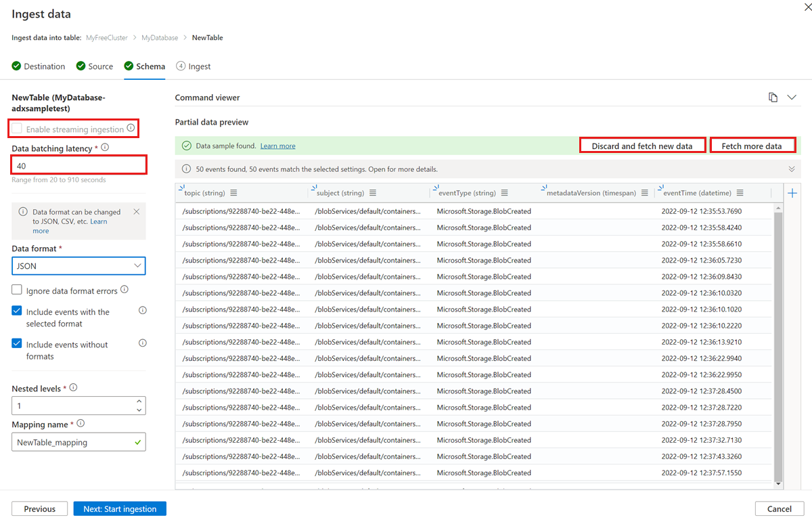Open the topic column menu icon
The image size is (812, 522).
click(234, 193)
